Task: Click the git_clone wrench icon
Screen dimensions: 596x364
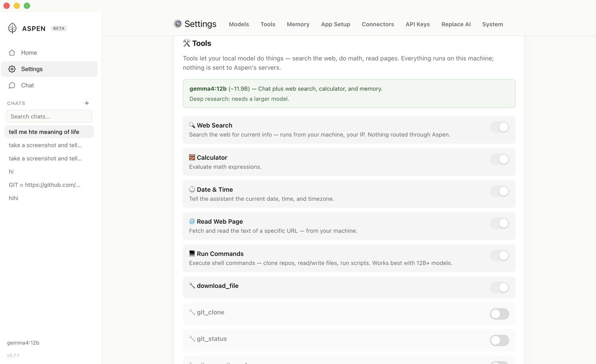Action: pyautogui.click(x=192, y=312)
